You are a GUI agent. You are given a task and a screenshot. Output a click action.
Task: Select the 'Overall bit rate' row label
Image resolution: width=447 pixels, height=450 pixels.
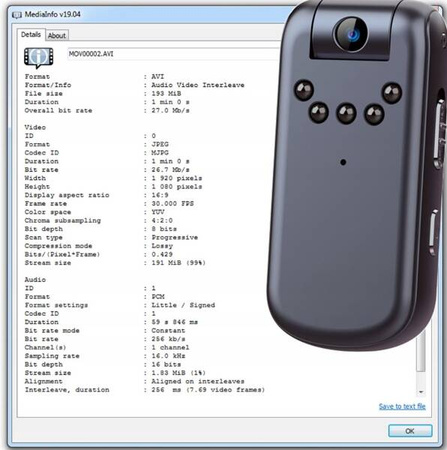pos(58,110)
